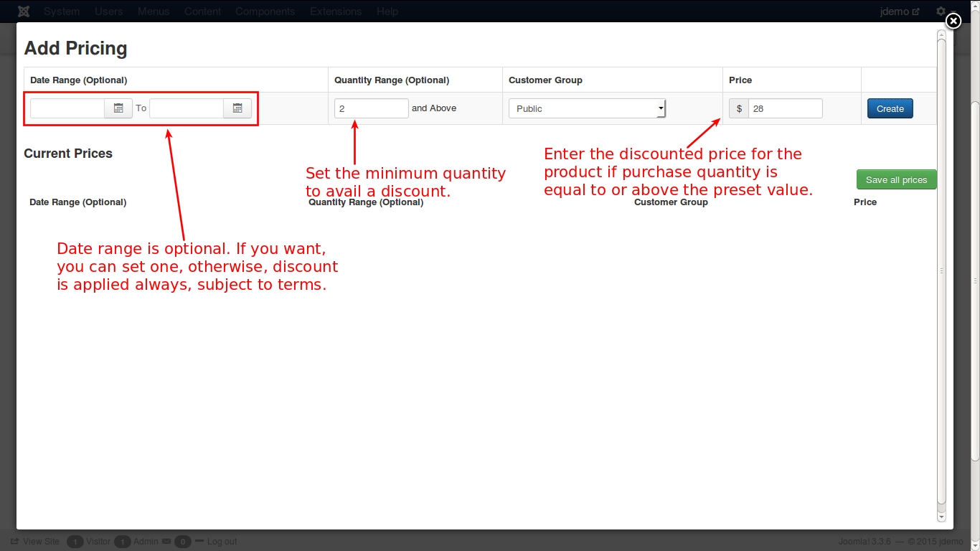The height and width of the screenshot is (551, 980).
Task: Click Save all prices button
Action: click(896, 180)
